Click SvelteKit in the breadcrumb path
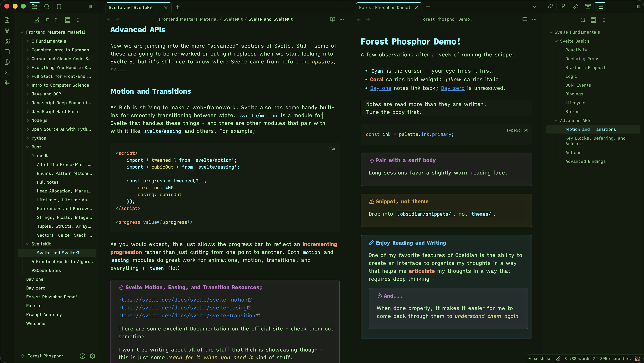Screen dimensions: 644x363 pos(233,19)
